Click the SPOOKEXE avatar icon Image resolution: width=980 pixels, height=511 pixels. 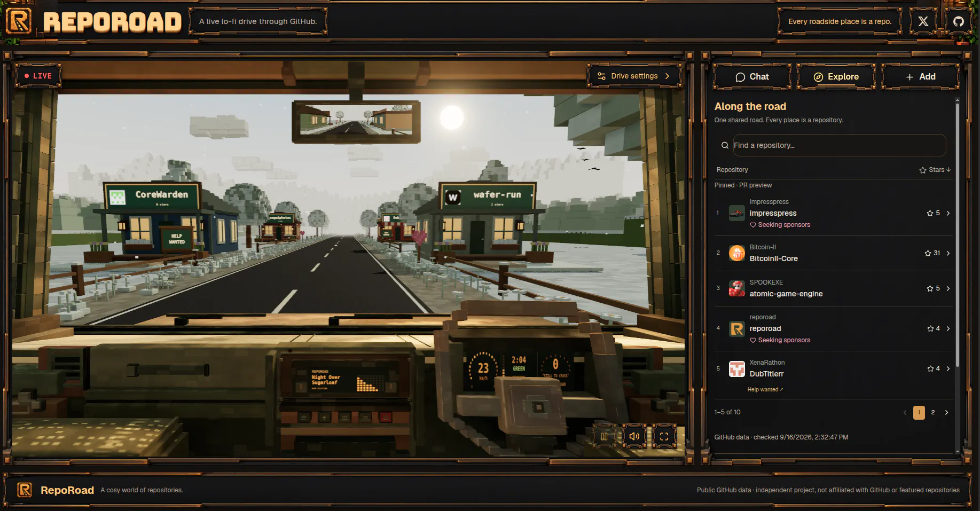[x=737, y=288]
